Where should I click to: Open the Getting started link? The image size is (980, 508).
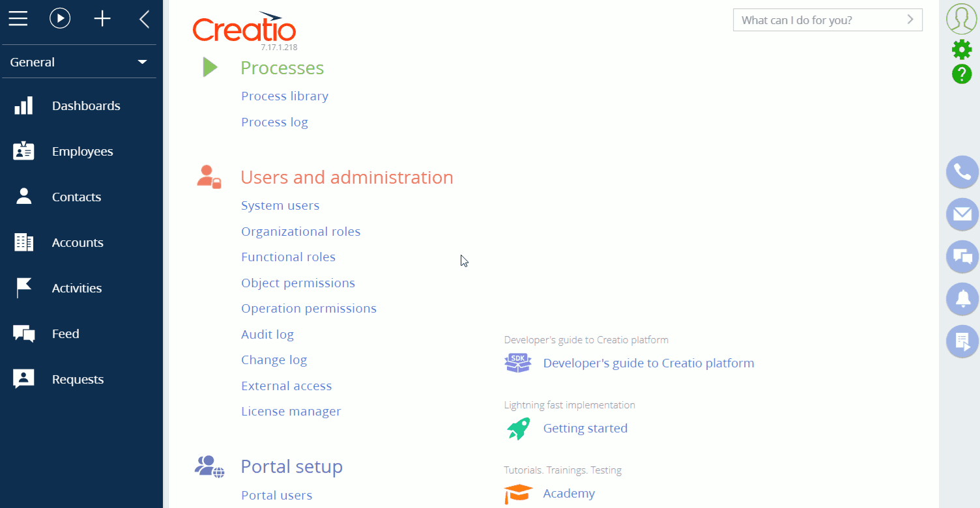coord(585,428)
